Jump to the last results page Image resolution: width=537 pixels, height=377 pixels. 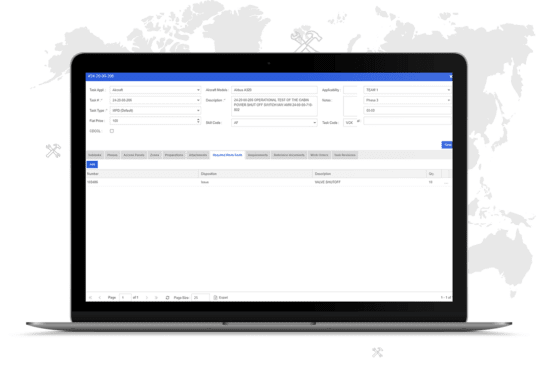(156, 298)
